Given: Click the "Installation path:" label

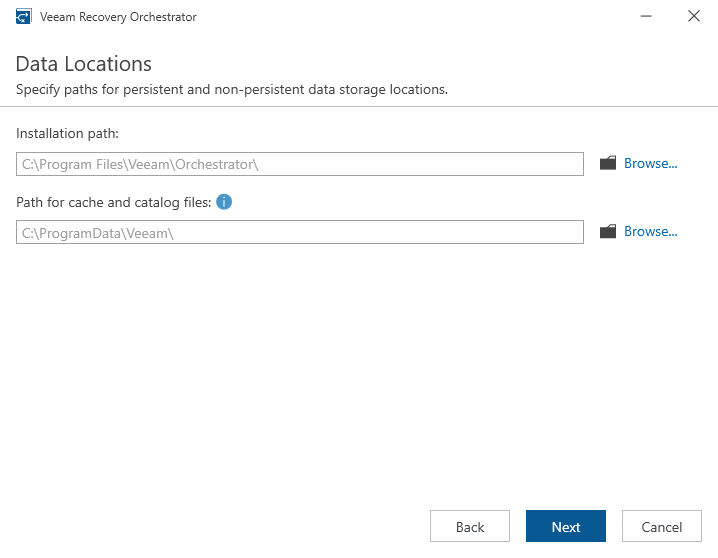Looking at the screenshot, I should (x=67, y=133).
